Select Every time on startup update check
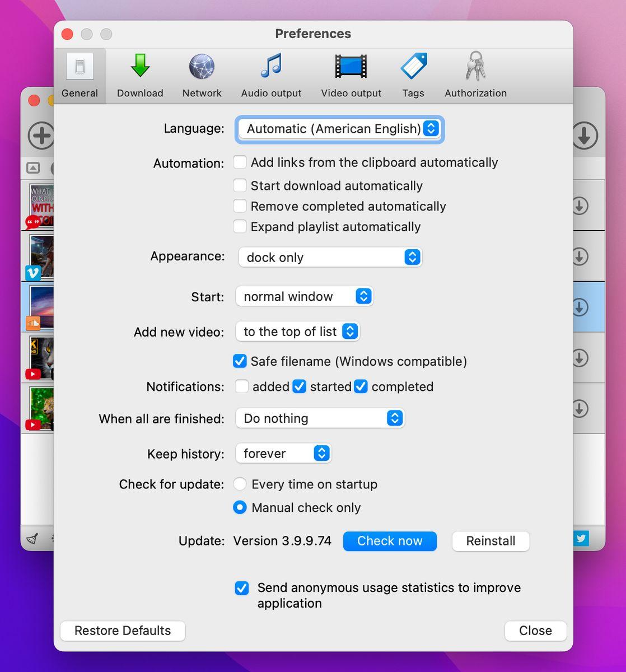Screen dimensions: 626x672 point(240,484)
